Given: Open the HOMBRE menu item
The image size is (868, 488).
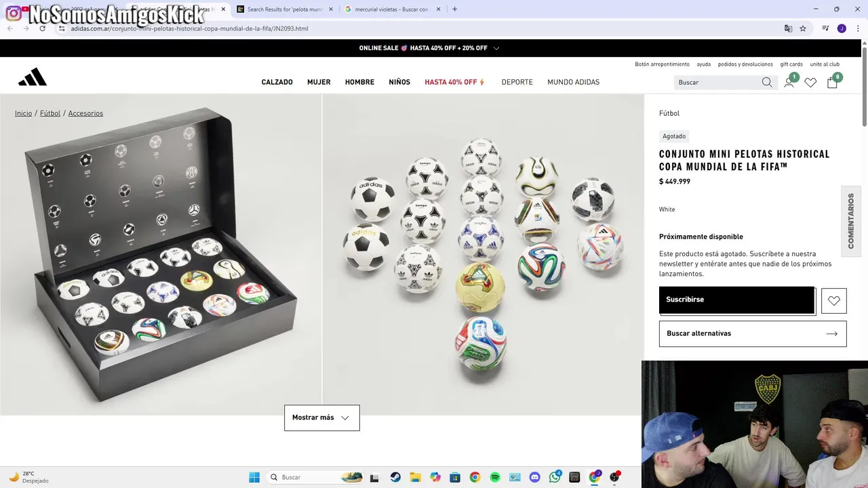Looking at the screenshot, I should [x=359, y=82].
